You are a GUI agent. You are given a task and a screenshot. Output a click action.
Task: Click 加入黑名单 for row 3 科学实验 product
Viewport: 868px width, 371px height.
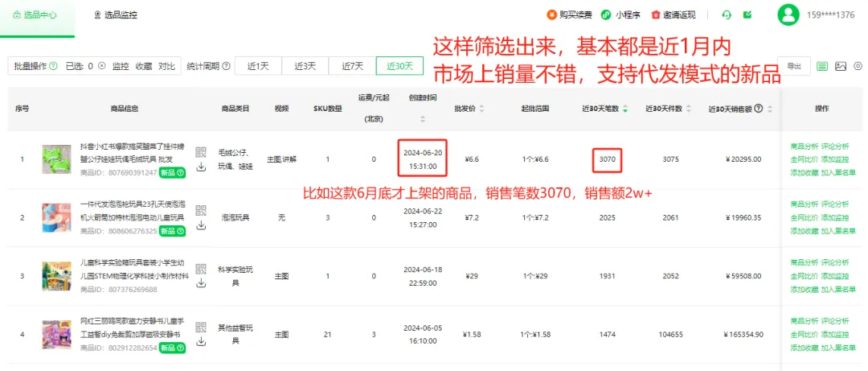point(838,290)
